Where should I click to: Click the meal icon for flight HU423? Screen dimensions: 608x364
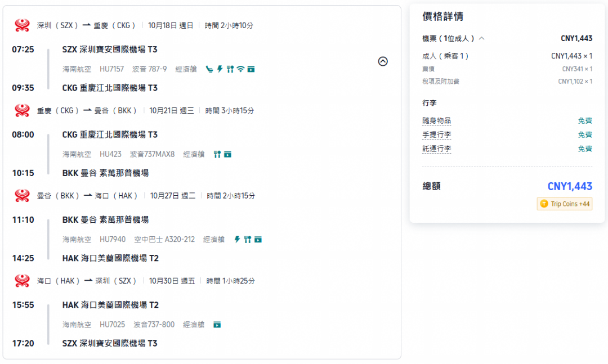pos(217,154)
